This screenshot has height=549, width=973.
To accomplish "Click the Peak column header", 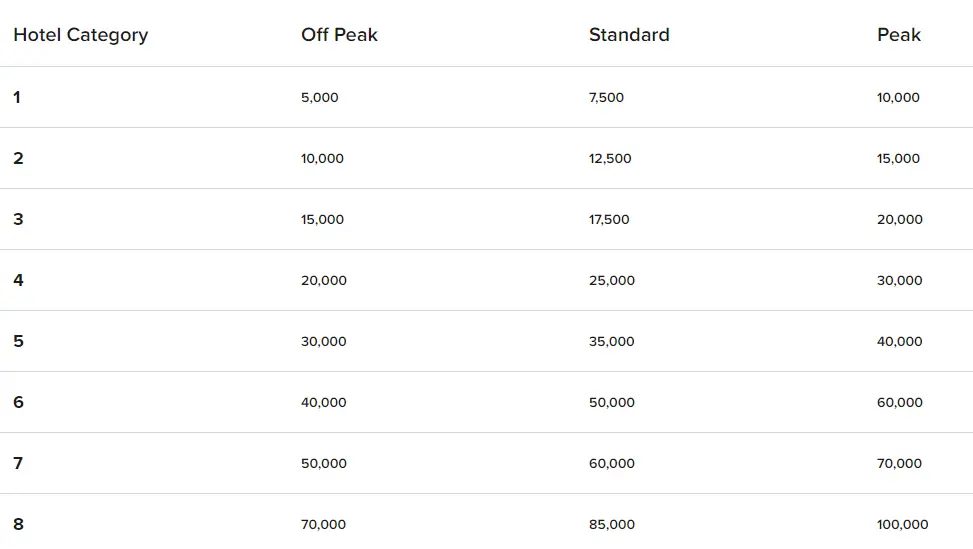I will point(898,35).
